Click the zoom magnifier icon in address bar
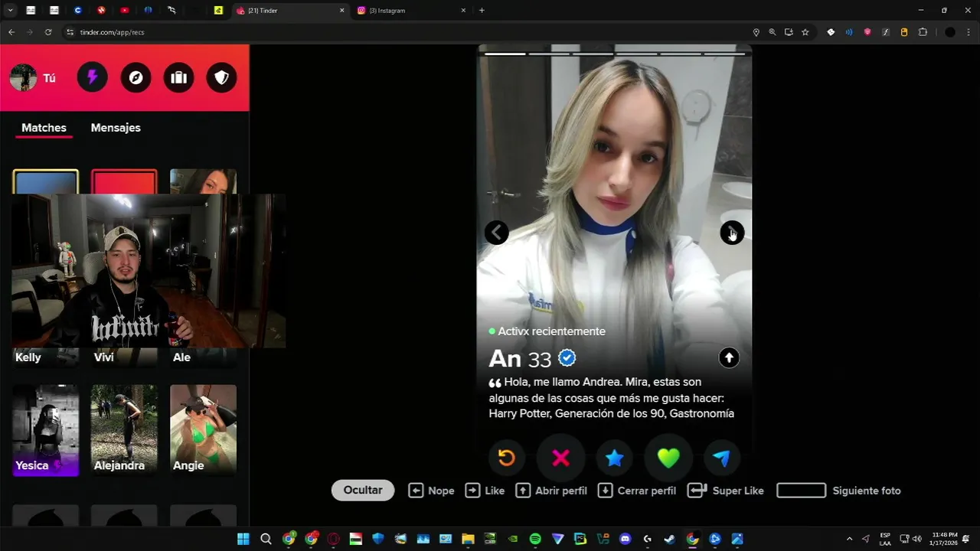 [x=773, y=32]
